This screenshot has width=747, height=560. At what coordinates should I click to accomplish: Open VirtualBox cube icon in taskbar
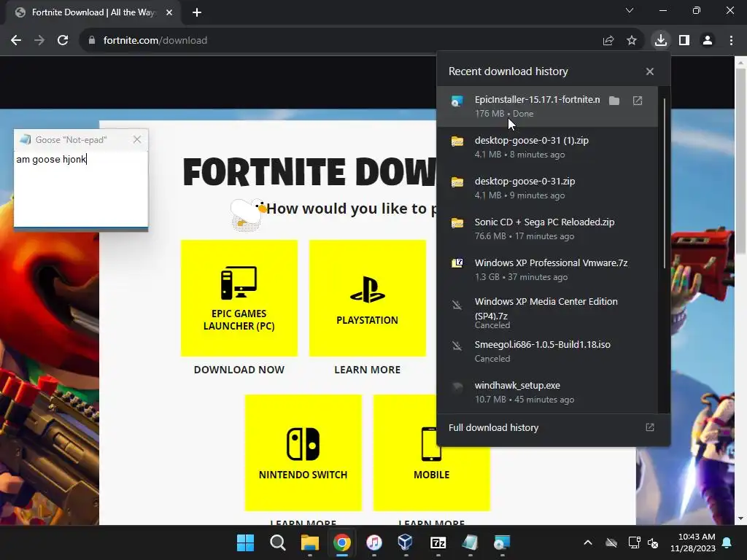[406, 542]
